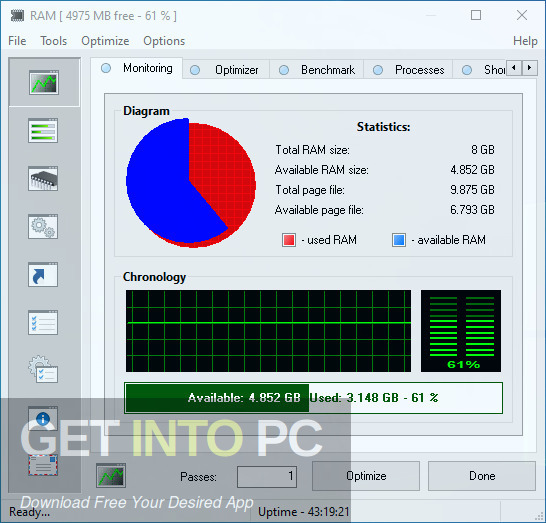Select the green bars Optimizer sidebar icon
The image size is (546, 523).
click(x=43, y=131)
